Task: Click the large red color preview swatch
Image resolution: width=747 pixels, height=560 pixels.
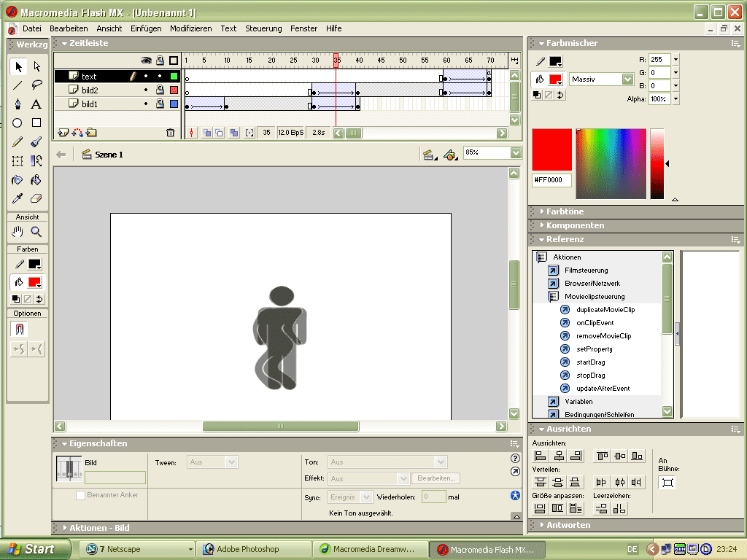Action: pos(551,151)
